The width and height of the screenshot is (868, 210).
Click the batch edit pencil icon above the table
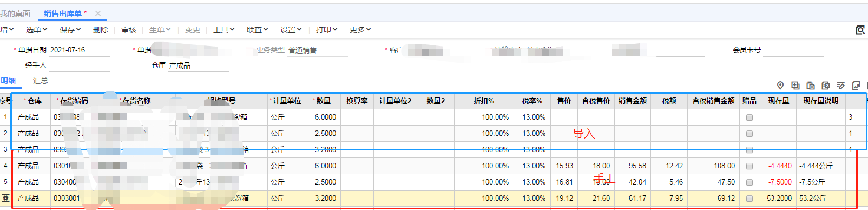[x=841, y=86]
